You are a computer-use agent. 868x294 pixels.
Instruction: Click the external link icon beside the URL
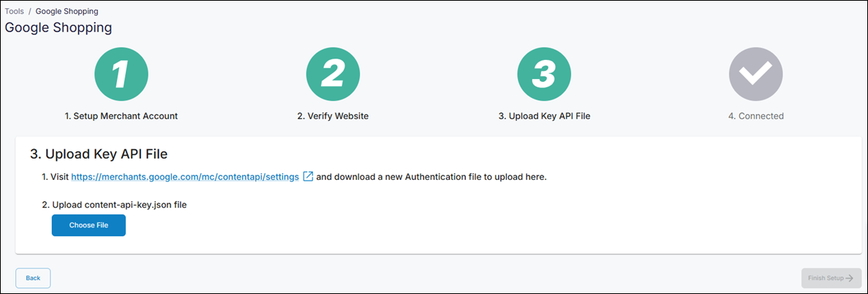coord(308,177)
